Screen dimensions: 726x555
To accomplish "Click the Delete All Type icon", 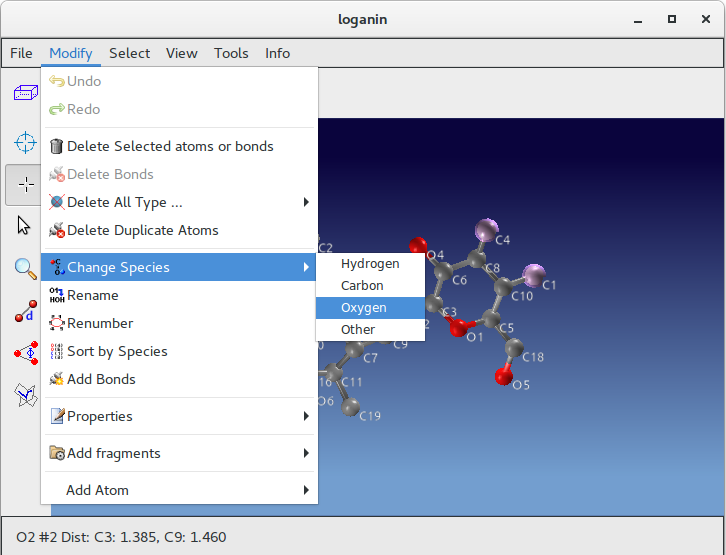I will pos(57,202).
